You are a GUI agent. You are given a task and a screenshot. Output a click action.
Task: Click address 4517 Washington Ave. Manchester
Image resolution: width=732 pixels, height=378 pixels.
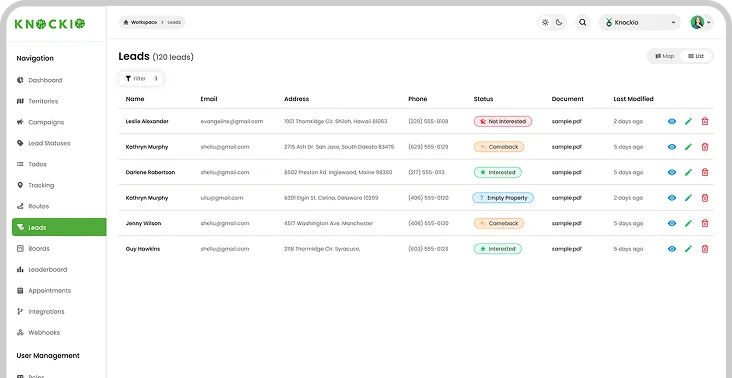(x=329, y=223)
